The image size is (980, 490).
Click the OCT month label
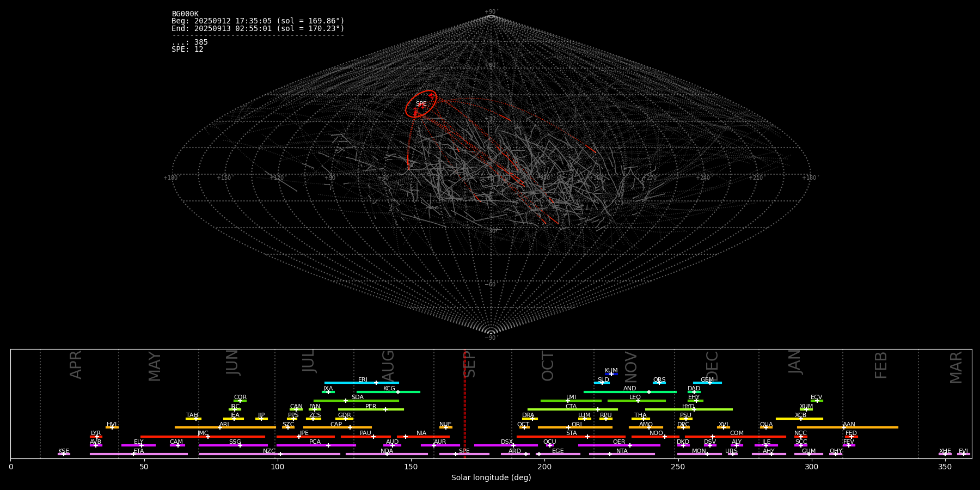coord(548,366)
